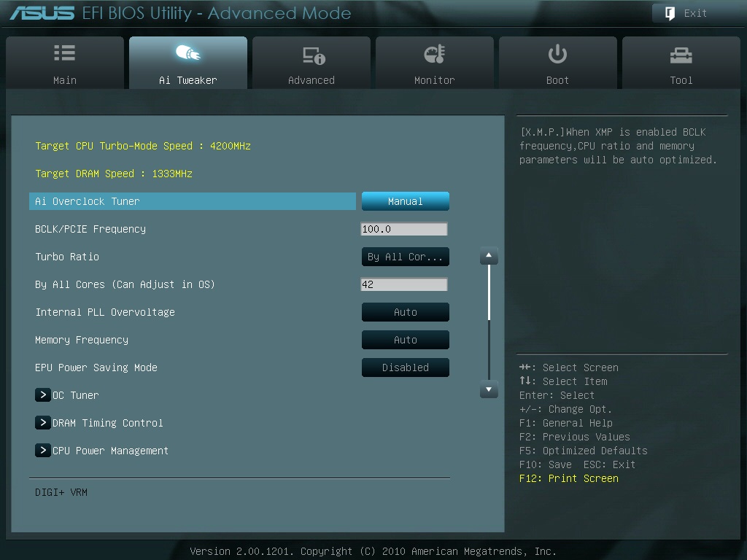This screenshot has width=747, height=560.
Task: Click the X.M.P. help description text
Action: pyautogui.click(x=618, y=146)
